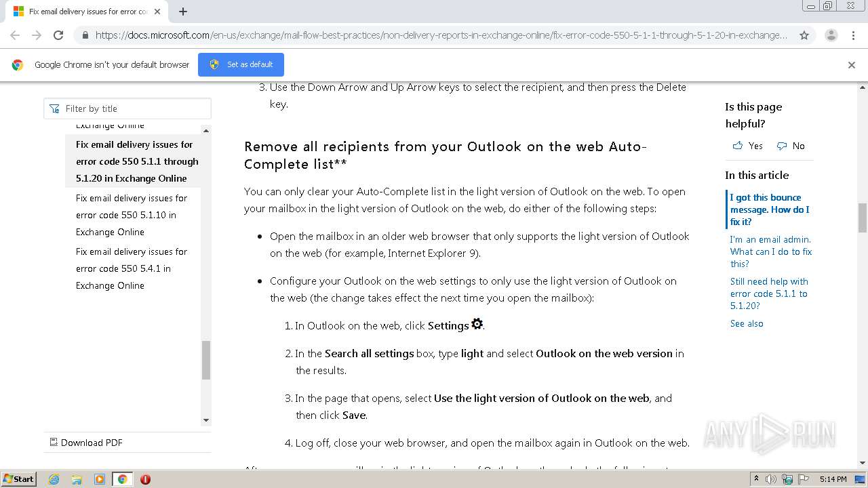
Task: Click the sidebar scroll down arrow
Action: pyautogui.click(x=206, y=420)
